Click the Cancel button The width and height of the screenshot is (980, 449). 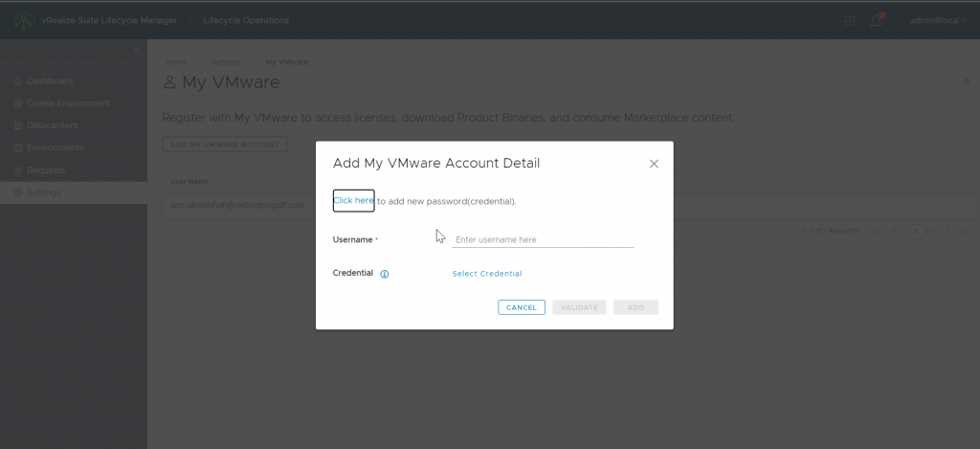522,307
